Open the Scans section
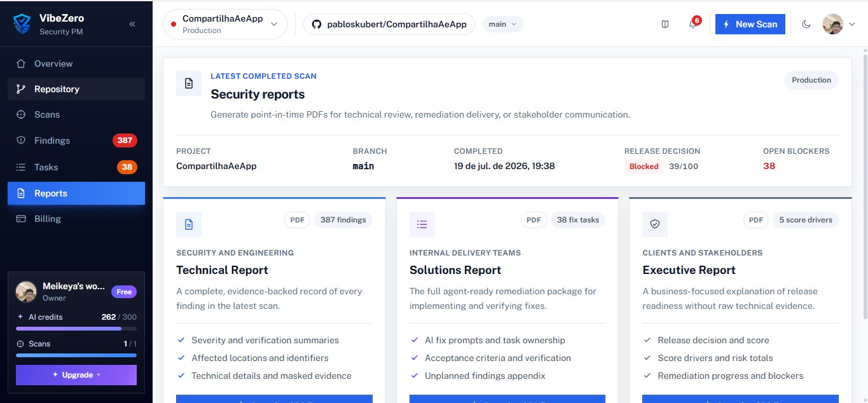This screenshot has height=403, width=868. click(76, 114)
